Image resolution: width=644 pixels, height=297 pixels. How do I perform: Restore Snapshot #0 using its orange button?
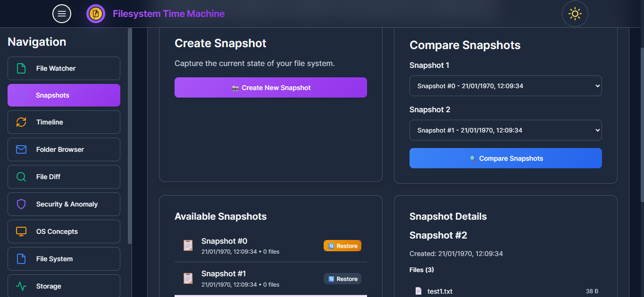click(342, 245)
